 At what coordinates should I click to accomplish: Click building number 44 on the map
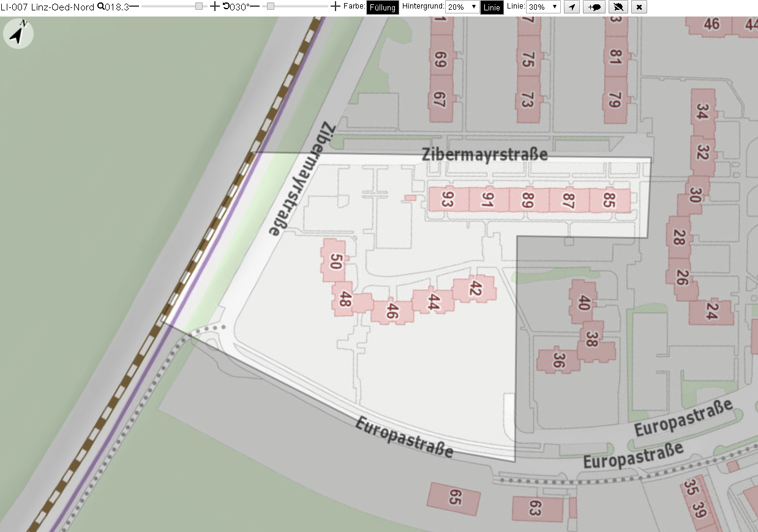tap(433, 302)
